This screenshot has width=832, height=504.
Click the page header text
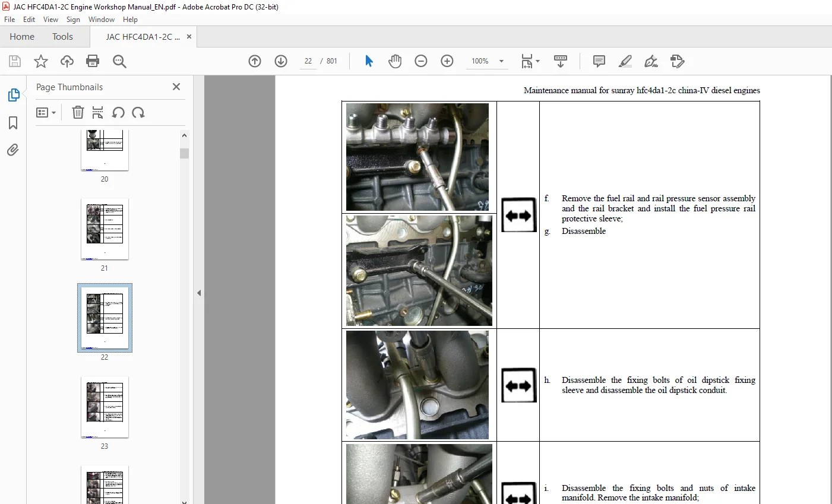[x=642, y=91]
